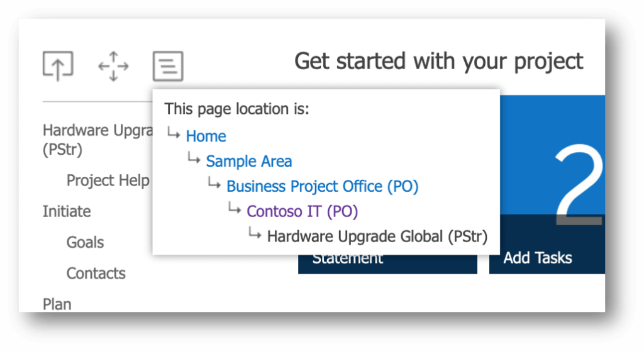Viewport: 644px width, 351px height.
Task: Open Contacts in the left navigation
Action: [x=96, y=273]
